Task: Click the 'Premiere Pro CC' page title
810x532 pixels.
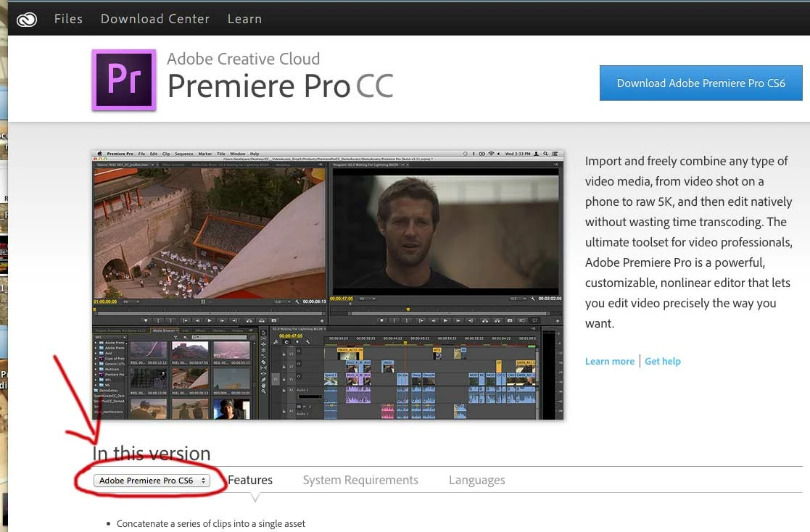Action: 281,86
